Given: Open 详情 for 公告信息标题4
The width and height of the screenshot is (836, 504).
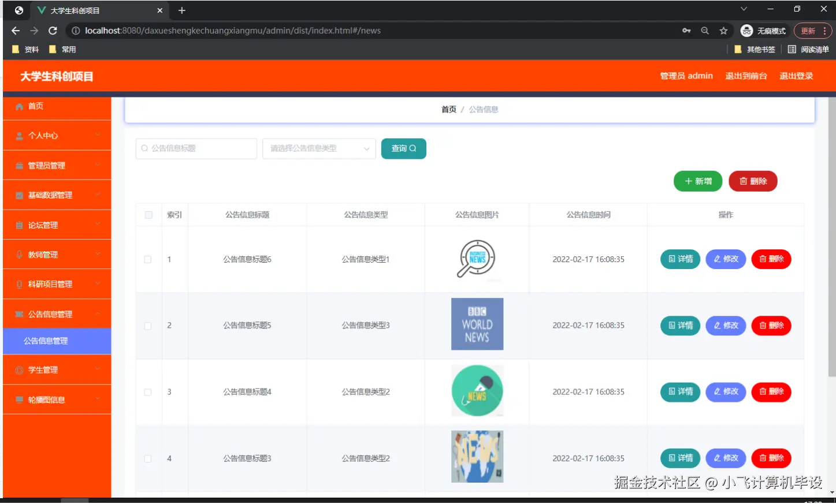Looking at the screenshot, I should click(681, 392).
